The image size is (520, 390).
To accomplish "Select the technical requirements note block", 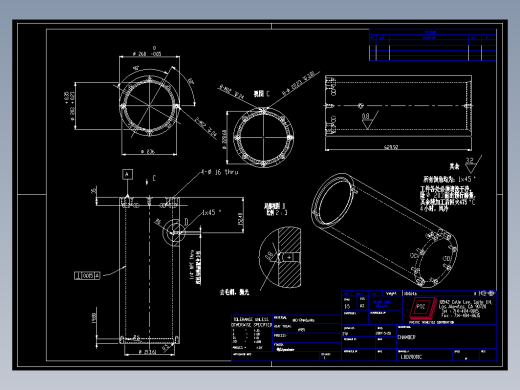I will pyautogui.click(x=449, y=194).
